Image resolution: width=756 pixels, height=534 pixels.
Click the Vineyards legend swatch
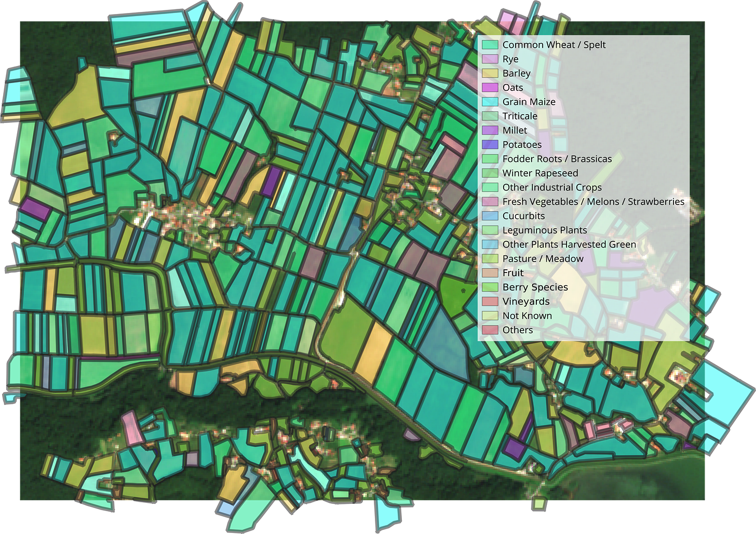click(x=490, y=302)
